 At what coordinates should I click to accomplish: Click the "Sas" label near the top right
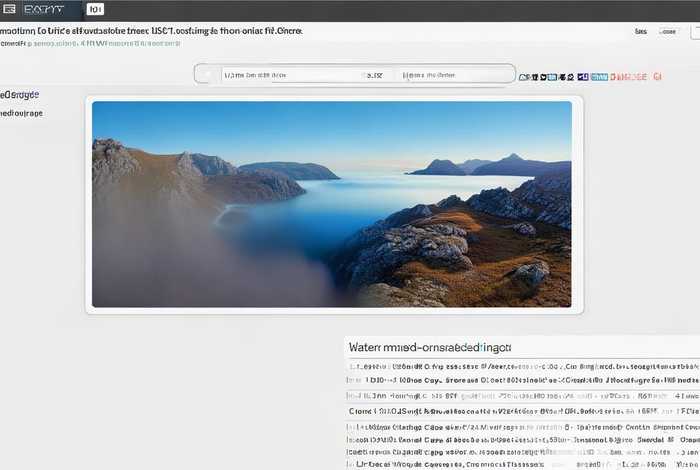(x=640, y=31)
